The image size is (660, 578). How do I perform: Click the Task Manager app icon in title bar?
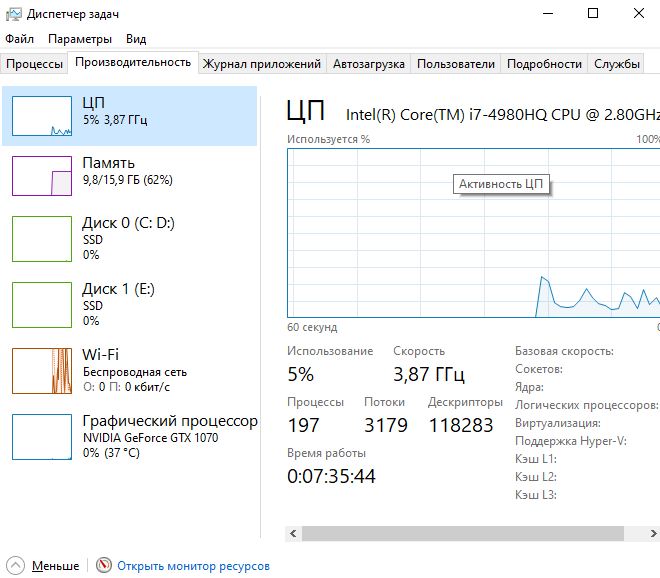tap(11, 13)
